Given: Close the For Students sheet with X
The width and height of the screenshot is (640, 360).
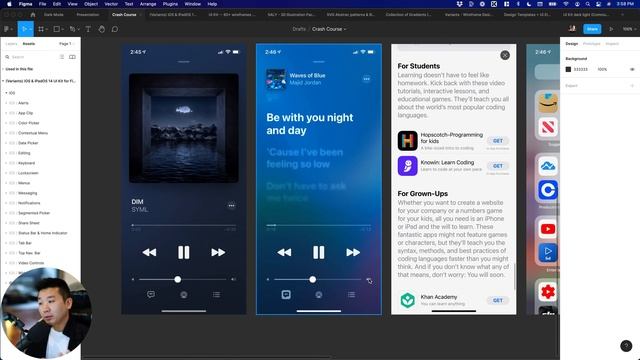Looking at the screenshot, I should coord(505,55).
